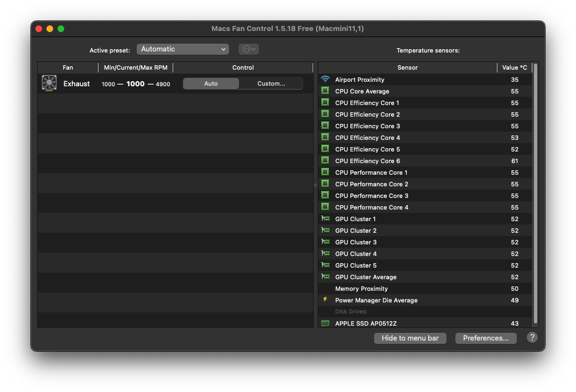Image resolution: width=576 pixels, height=392 pixels.
Task: Sort by the Sensor column header
Action: coord(407,67)
